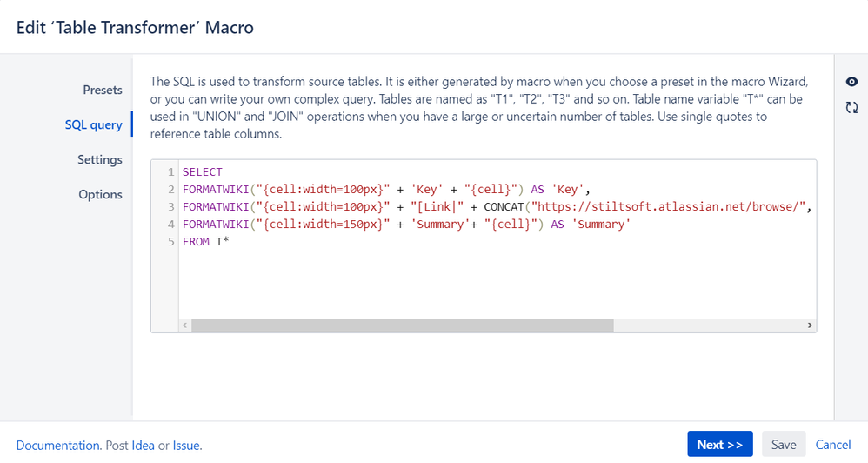Open the Issue link
Image resolution: width=868 pixels, height=463 pixels.
[x=186, y=446]
